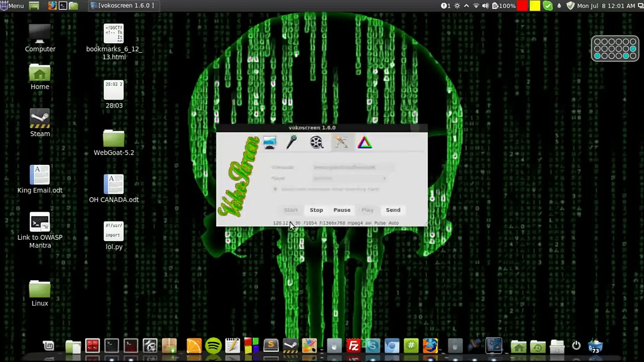
Task: Open the trash icon showing 73 in dock
Action: click(595, 346)
